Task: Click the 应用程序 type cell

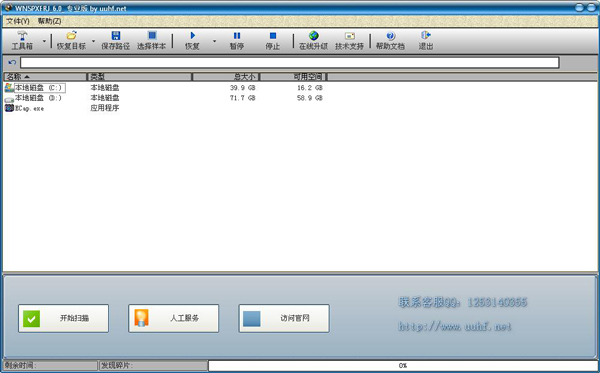Action: point(105,108)
